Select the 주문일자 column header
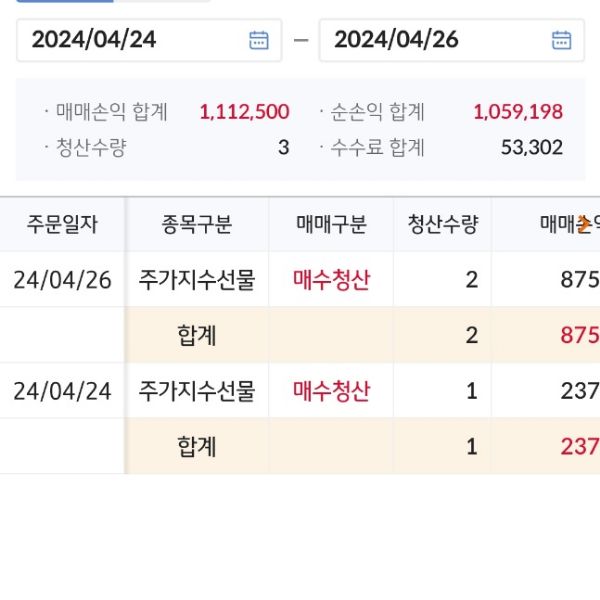Viewport: 600px width, 600px height. click(62, 225)
